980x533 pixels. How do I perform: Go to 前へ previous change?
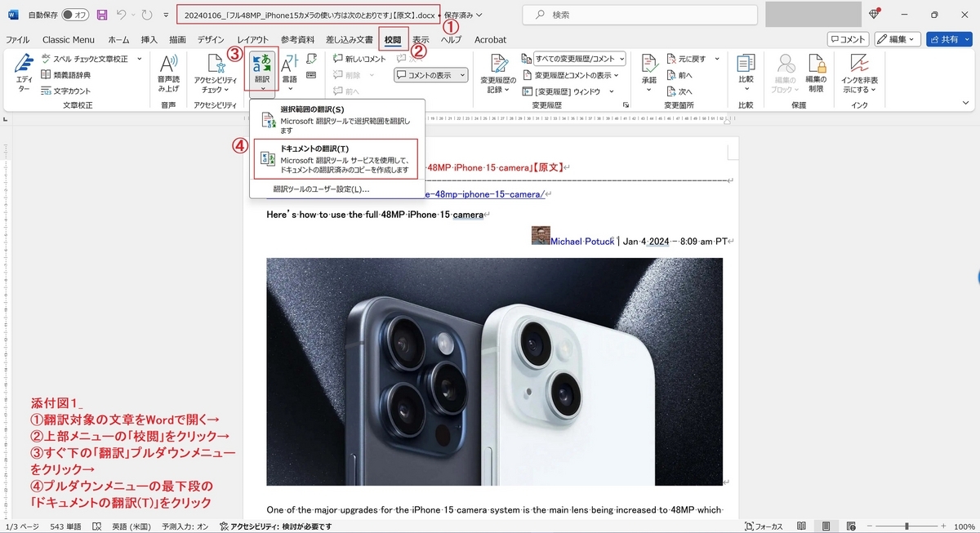(x=679, y=75)
